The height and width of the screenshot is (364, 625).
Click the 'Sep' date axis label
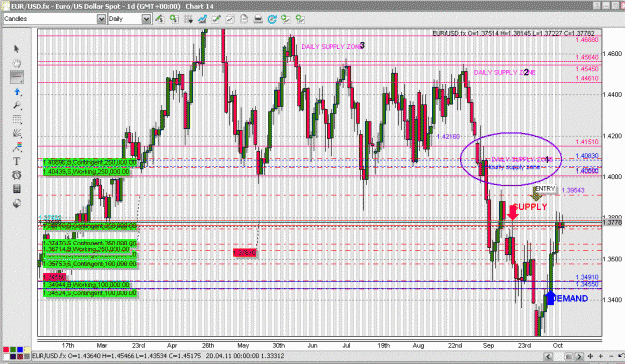coord(488,345)
